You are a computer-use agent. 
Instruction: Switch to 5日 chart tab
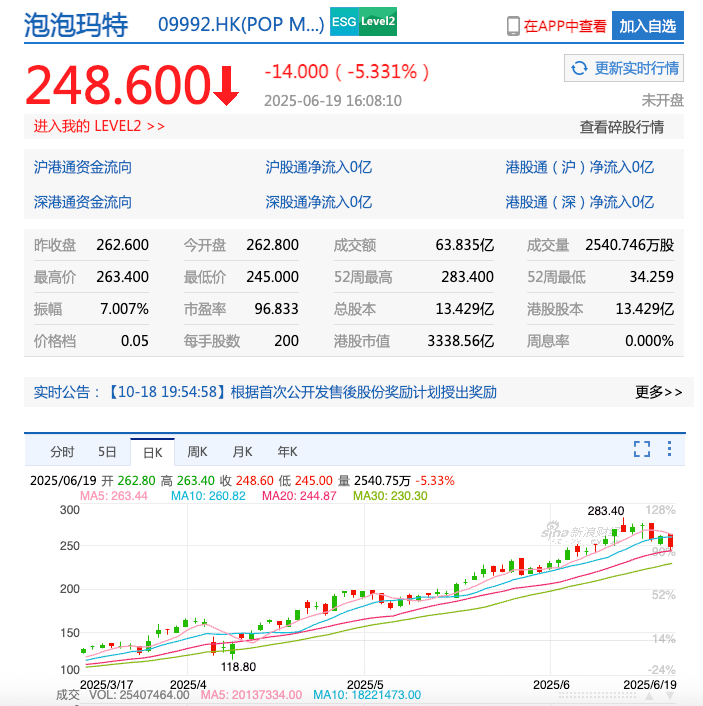[x=107, y=451]
